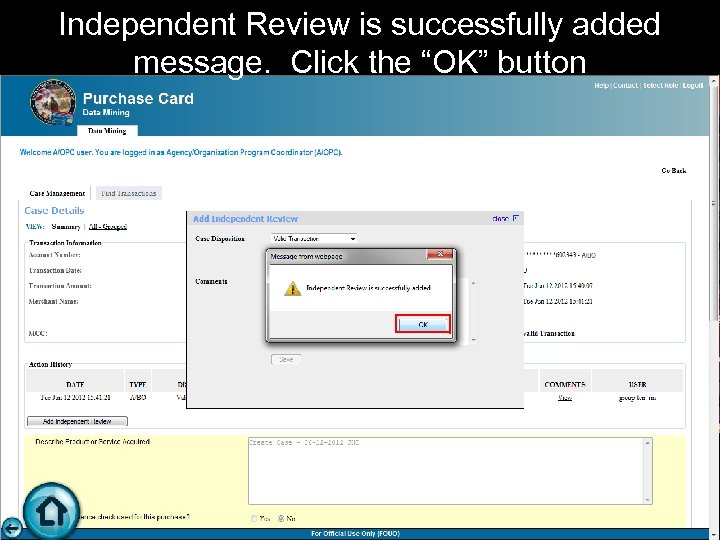This screenshot has height=540, width=720.
Task: Select the All-Grouped view link
Action: (107, 226)
